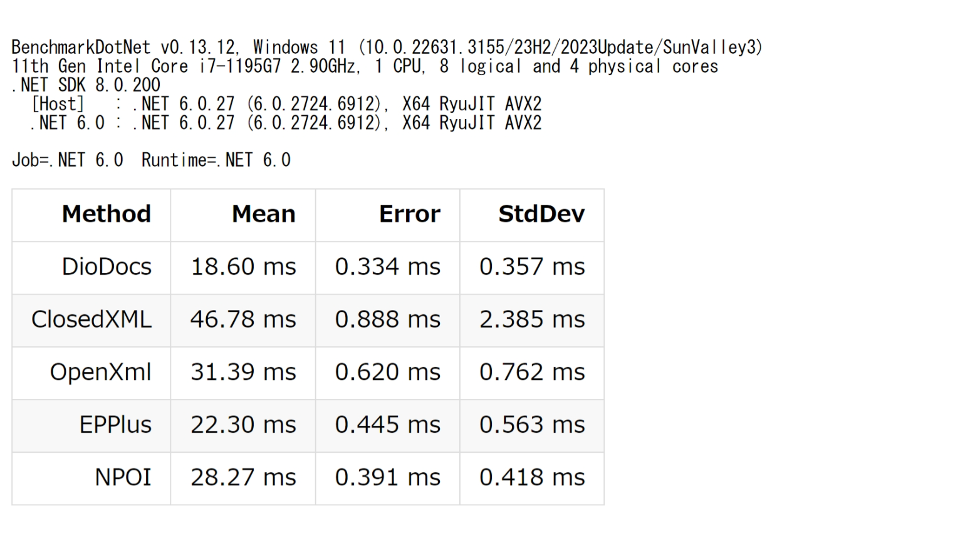
Task: Select the ClosedXML method cell
Action: click(91, 319)
